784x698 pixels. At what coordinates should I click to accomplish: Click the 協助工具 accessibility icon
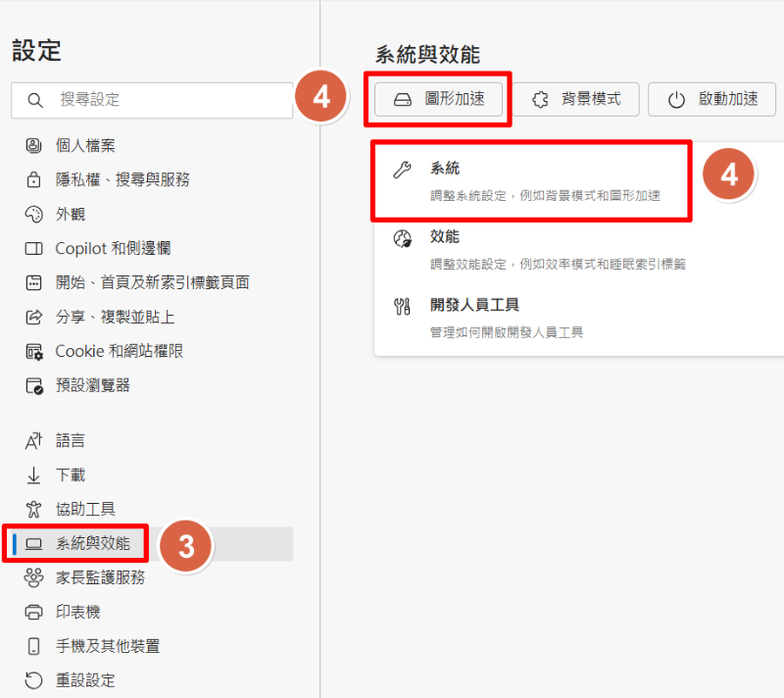(x=34, y=509)
